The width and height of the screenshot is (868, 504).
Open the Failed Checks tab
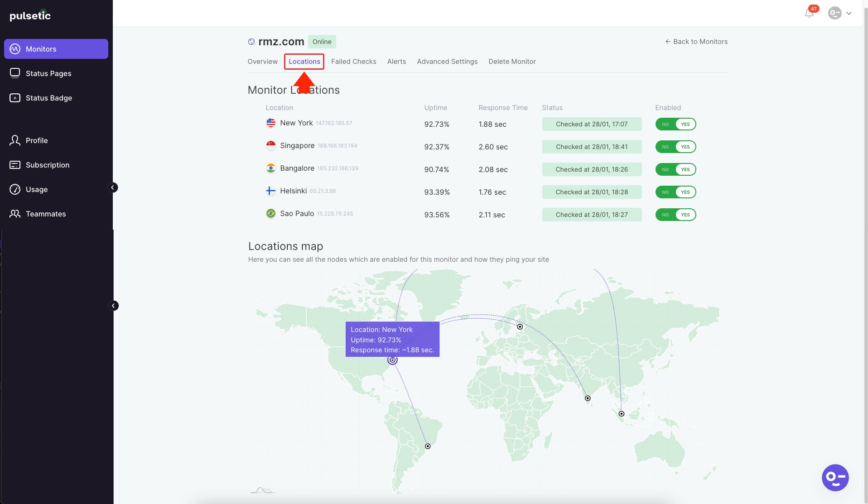(353, 62)
